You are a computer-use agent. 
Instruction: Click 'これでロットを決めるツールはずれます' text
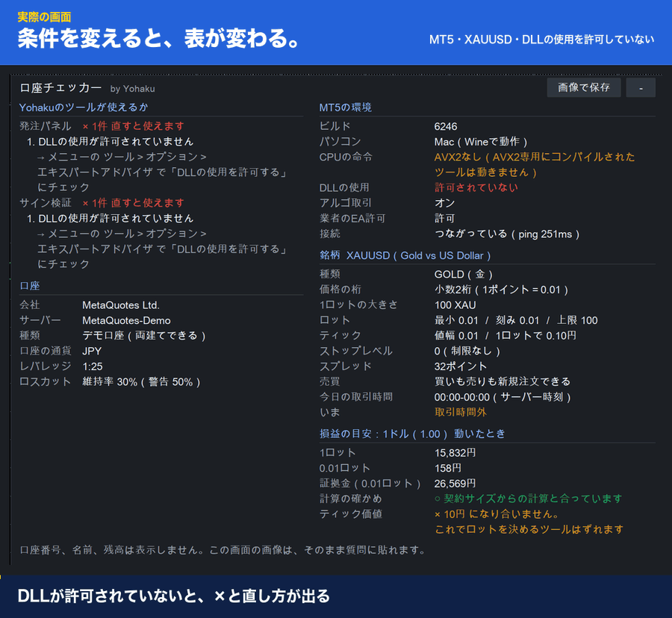[x=529, y=529]
